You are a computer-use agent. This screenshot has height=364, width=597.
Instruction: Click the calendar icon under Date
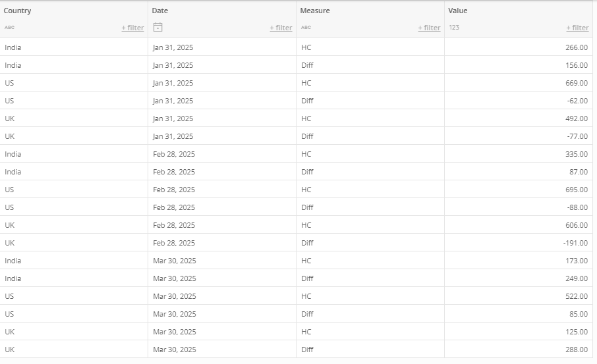pos(157,27)
